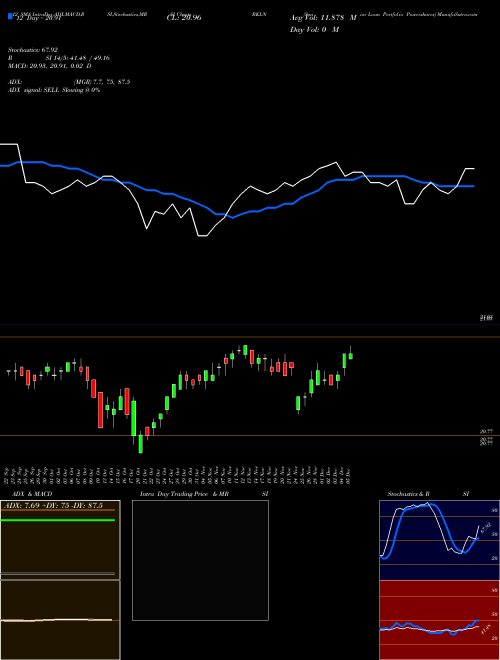Click the 67.92 label on stochastics line
This screenshot has width=500, height=660.
click(485, 528)
